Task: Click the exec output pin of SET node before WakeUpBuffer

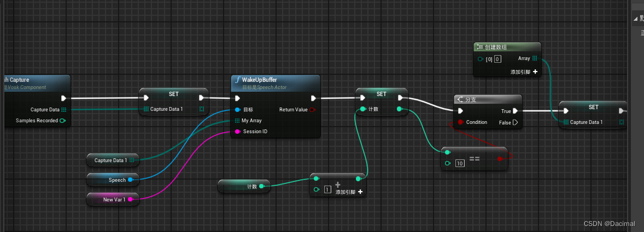Action: [202, 98]
